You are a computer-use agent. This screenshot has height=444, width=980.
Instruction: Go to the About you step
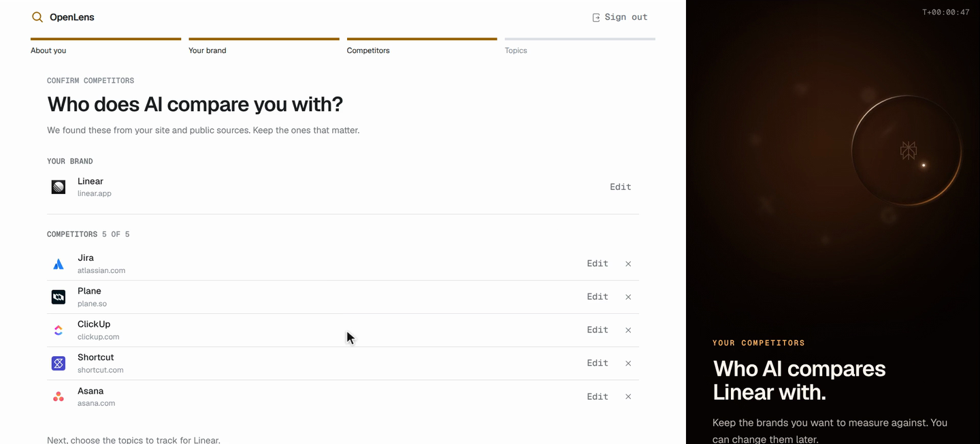105,47
